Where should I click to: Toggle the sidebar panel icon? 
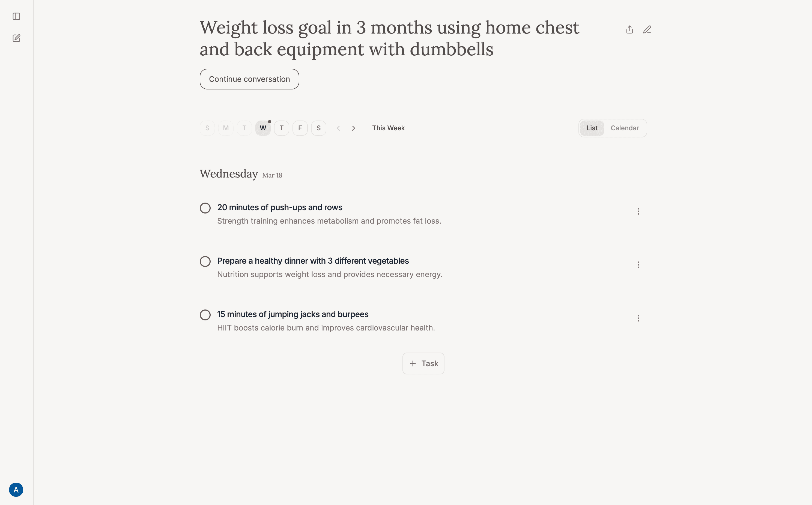point(16,16)
